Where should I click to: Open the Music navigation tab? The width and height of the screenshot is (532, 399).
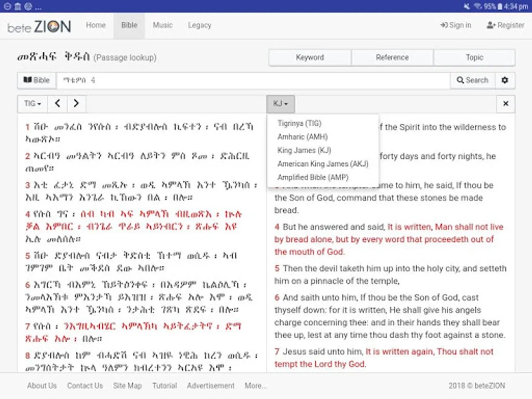tap(162, 25)
